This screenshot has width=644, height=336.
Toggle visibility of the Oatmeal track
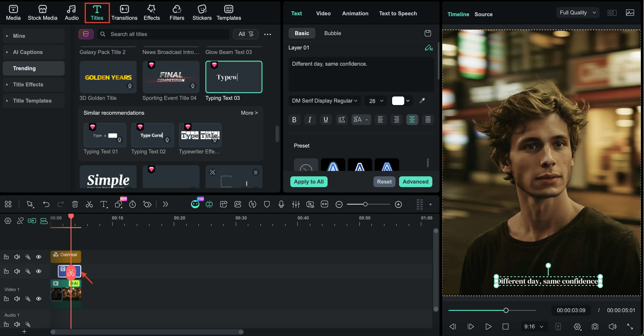(38, 257)
